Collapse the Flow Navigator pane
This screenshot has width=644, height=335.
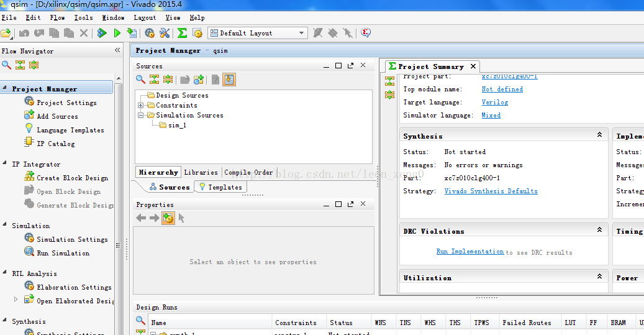pos(117,50)
